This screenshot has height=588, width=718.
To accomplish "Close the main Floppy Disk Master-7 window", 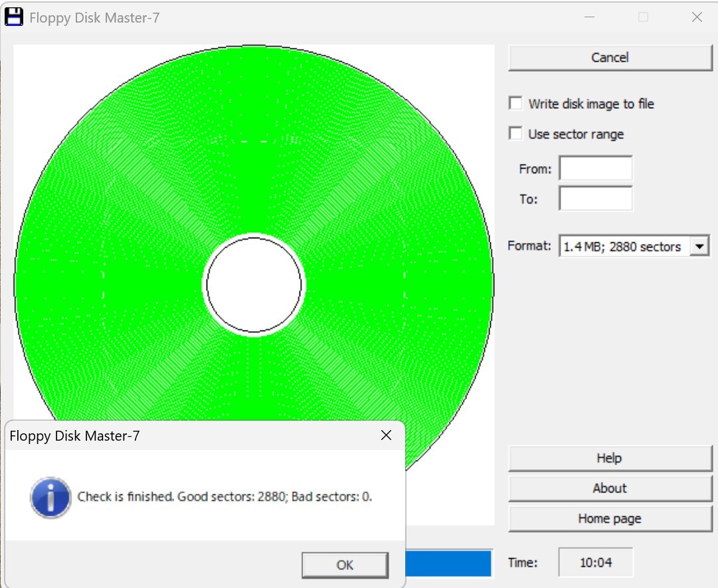I will (x=697, y=18).
